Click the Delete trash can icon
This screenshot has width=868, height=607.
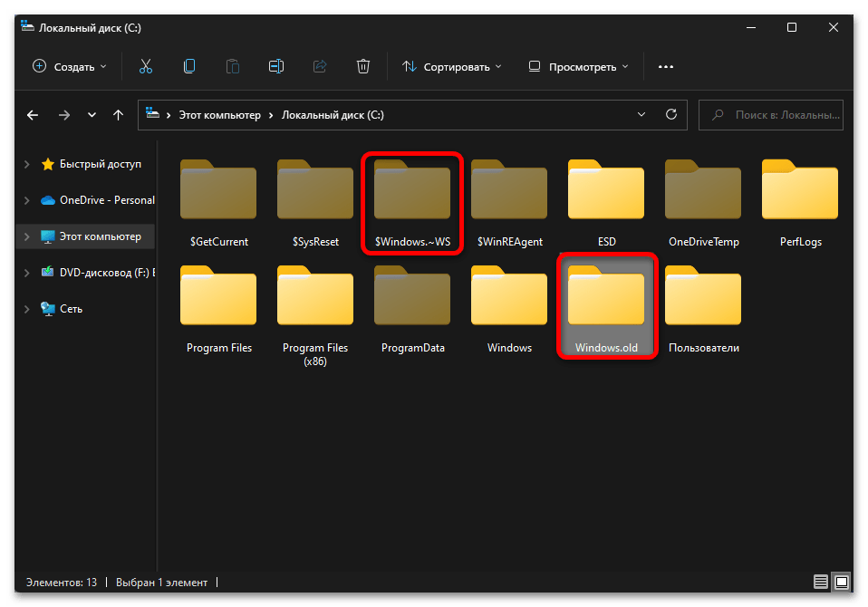click(363, 66)
